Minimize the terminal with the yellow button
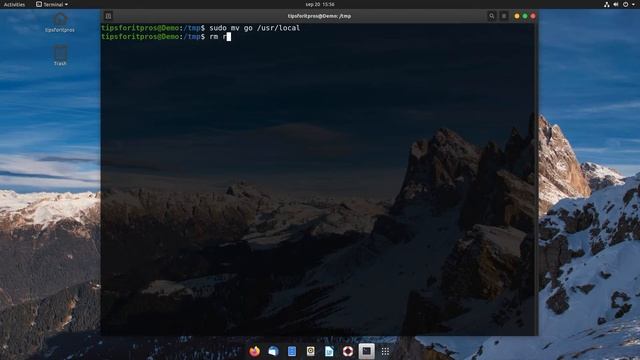640x360 pixels. [517, 16]
